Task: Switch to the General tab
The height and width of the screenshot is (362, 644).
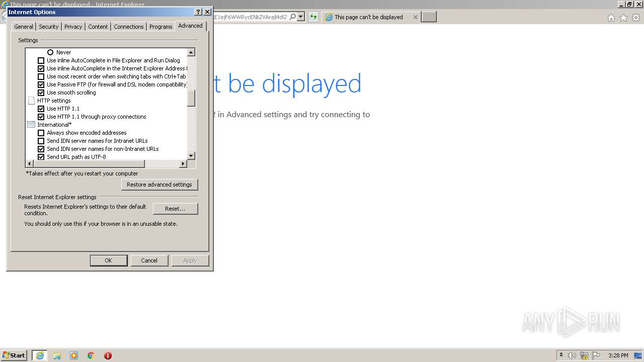Action: pos(24,27)
